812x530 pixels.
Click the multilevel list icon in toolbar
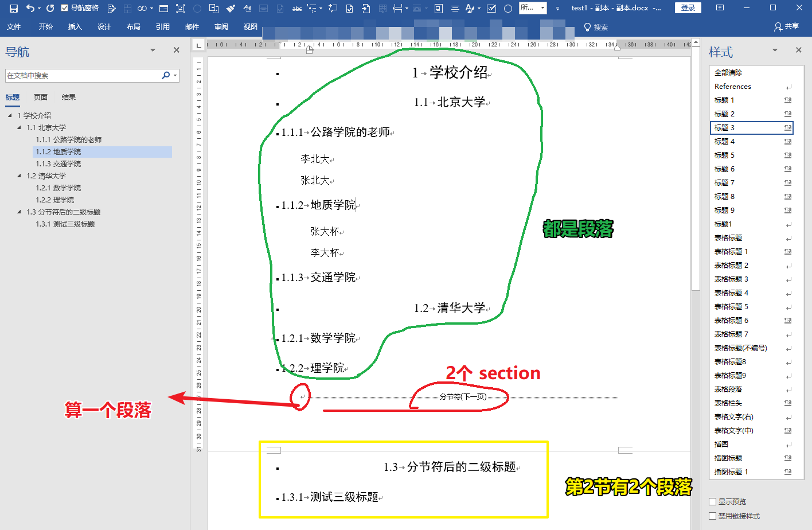coord(312,8)
